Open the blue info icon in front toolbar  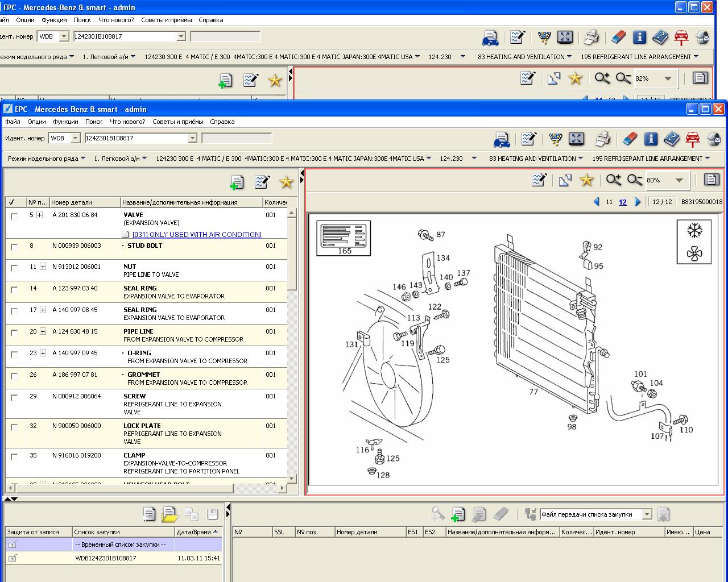[651, 139]
